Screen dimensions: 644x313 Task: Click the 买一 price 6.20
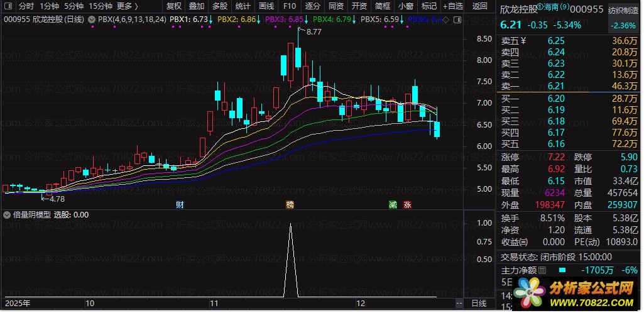point(556,98)
